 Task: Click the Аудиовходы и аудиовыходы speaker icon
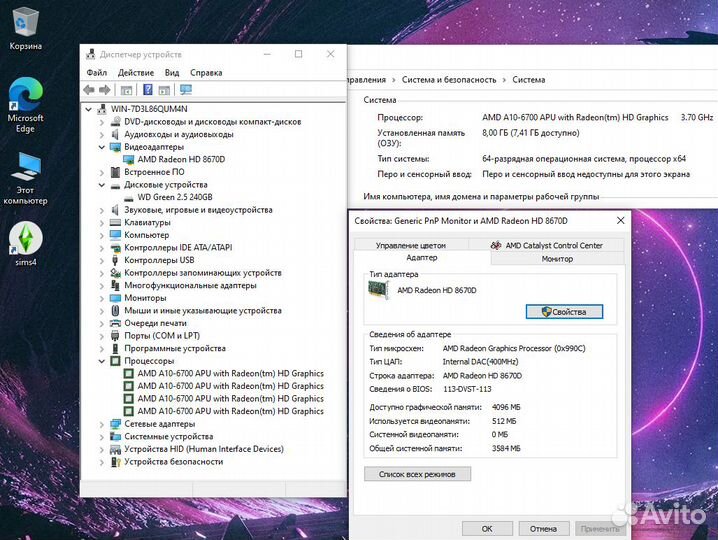115,134
